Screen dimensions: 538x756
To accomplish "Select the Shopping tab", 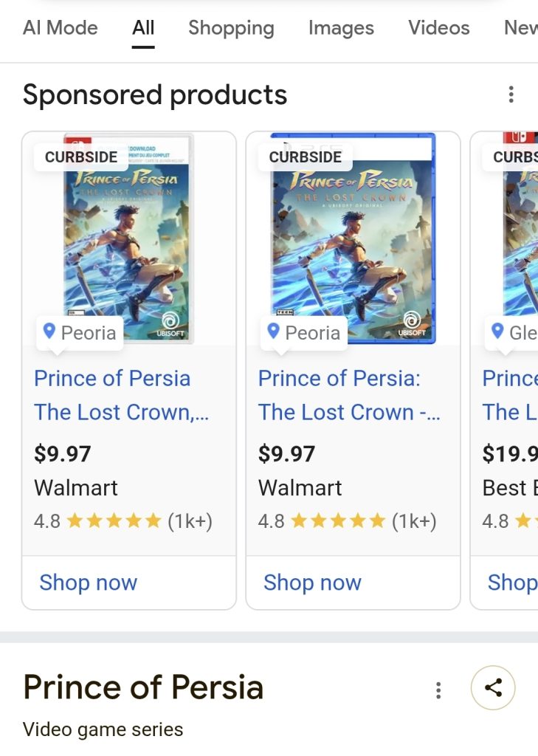I will click(x=231, y=28).
